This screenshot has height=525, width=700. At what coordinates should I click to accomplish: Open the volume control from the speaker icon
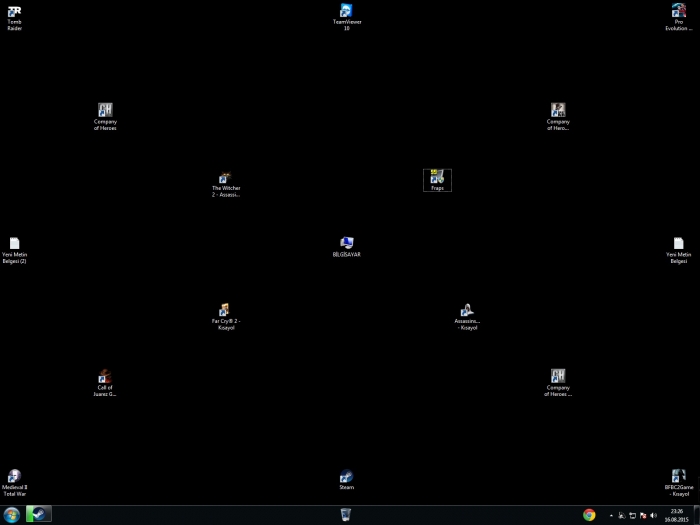tap(653, 516)
